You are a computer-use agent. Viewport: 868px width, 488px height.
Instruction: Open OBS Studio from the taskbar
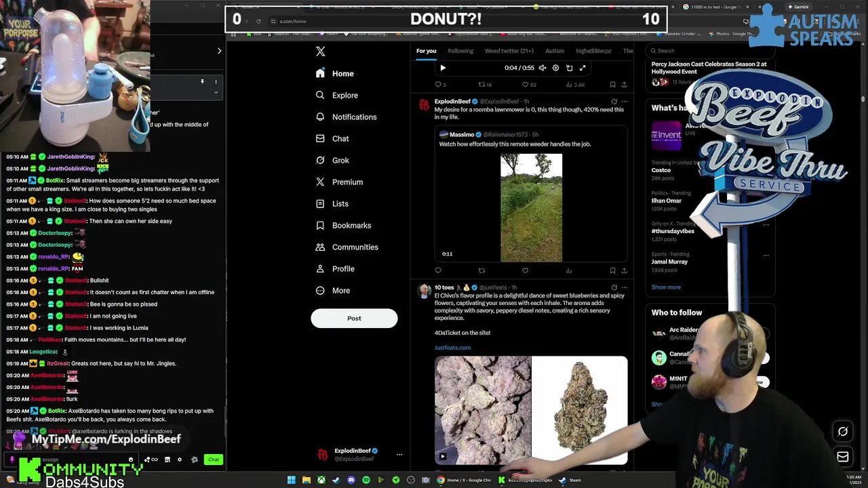point(411,480)
